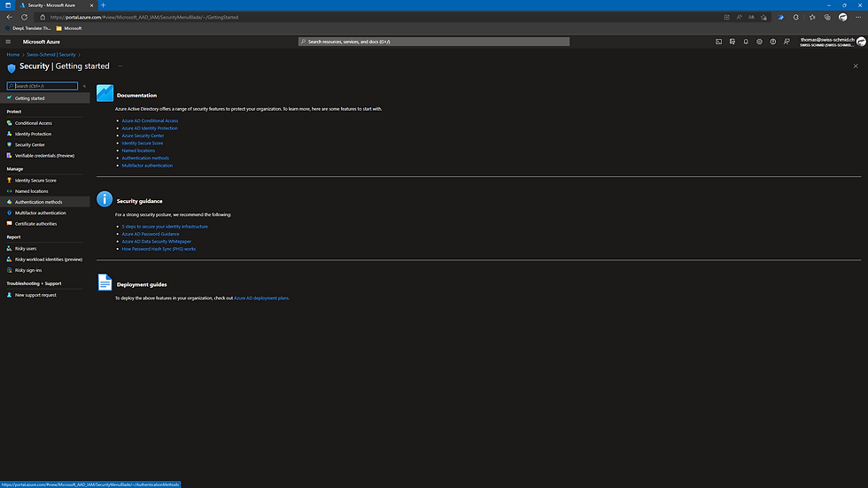Click the sidebar Search (Ctrl+/) field

(x=43, y=86)
